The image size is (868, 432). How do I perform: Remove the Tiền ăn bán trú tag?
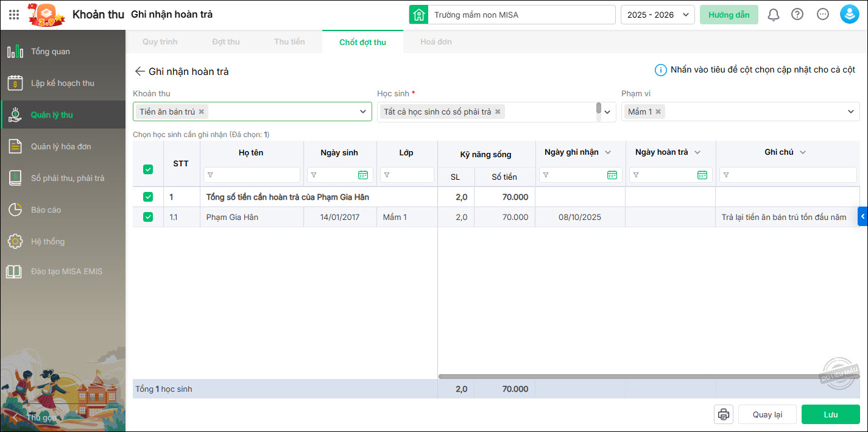pyautogui.click(x=202, y=112)
